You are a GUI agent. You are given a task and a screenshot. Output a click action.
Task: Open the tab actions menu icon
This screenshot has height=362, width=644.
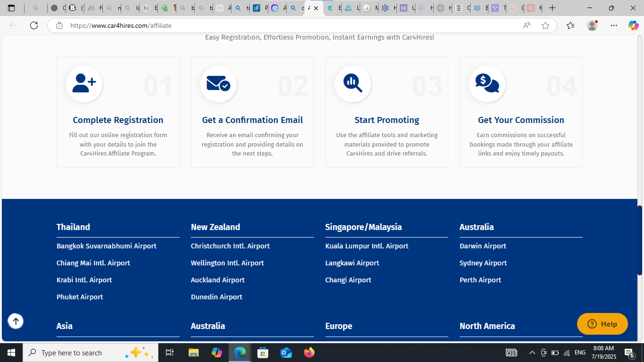[x=12, y=8]
